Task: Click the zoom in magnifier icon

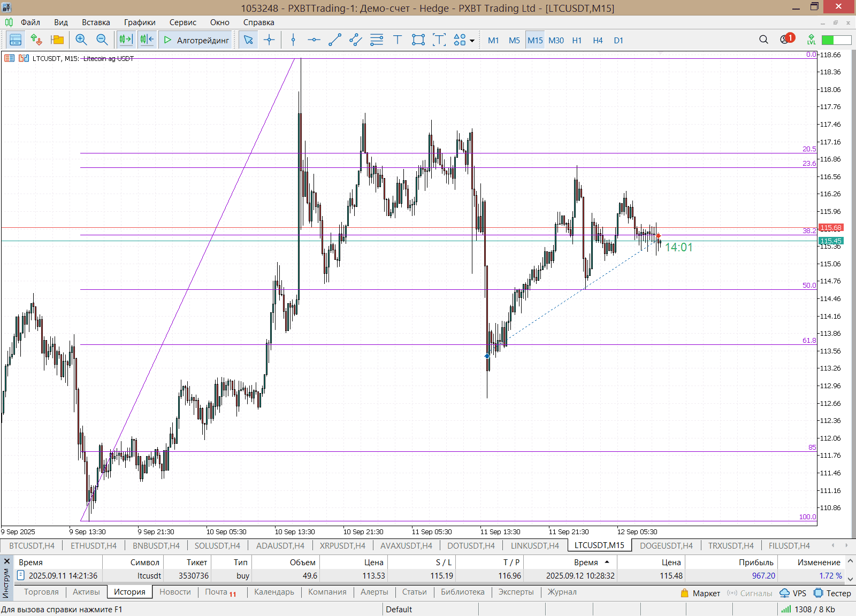Action: coord(81,40)
